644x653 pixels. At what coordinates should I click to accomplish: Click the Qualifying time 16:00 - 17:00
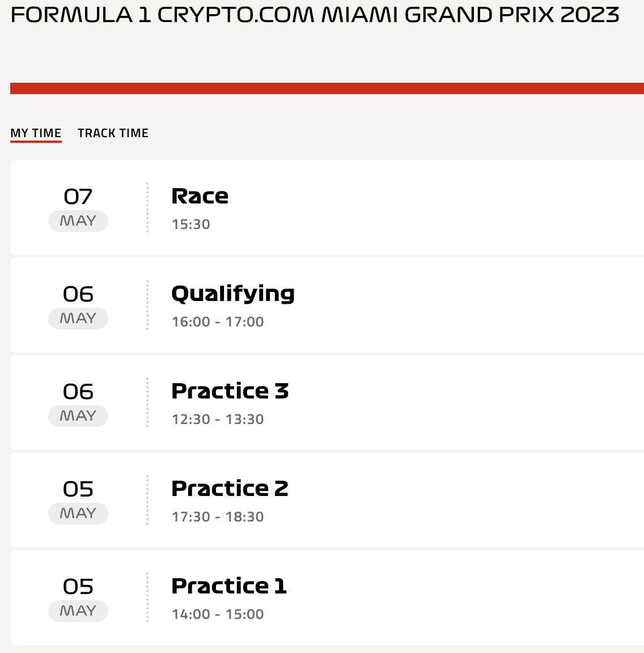[218, 322]
